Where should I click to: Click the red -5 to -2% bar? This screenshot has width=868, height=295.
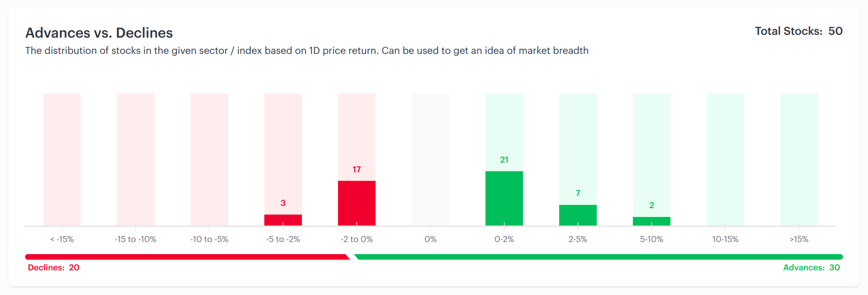(x=283, y=220)
